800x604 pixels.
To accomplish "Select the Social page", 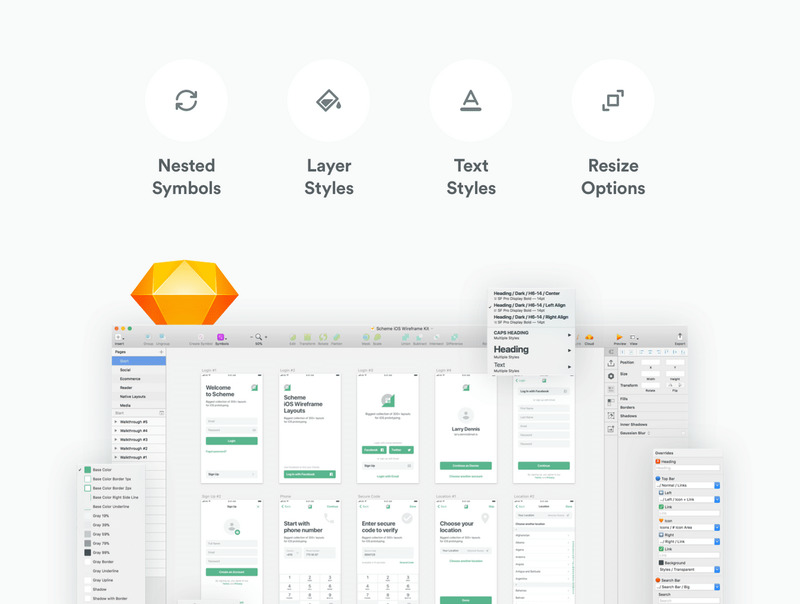I will pos(139,370).
